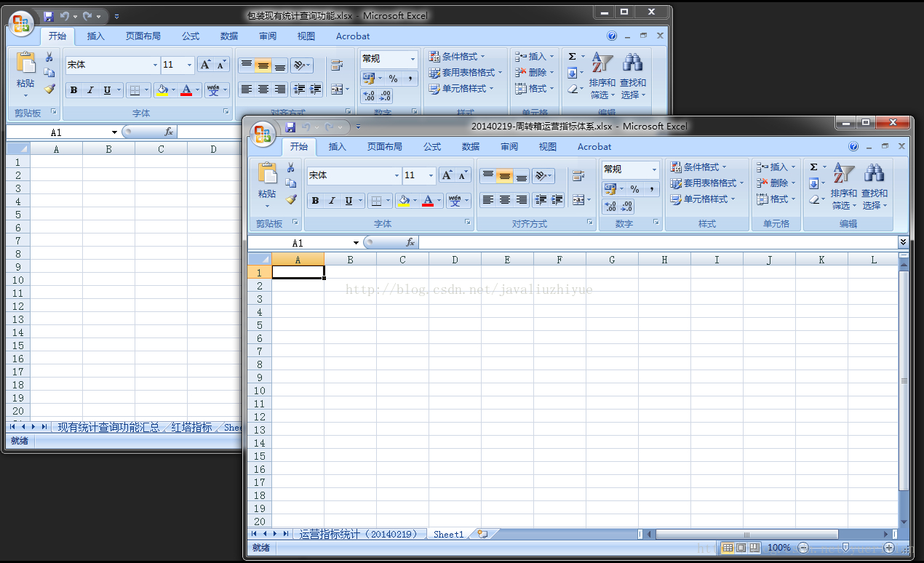The image size is (924, 563).
Task: Increase indent in the front window ribbon
Action: click(557, 200)
